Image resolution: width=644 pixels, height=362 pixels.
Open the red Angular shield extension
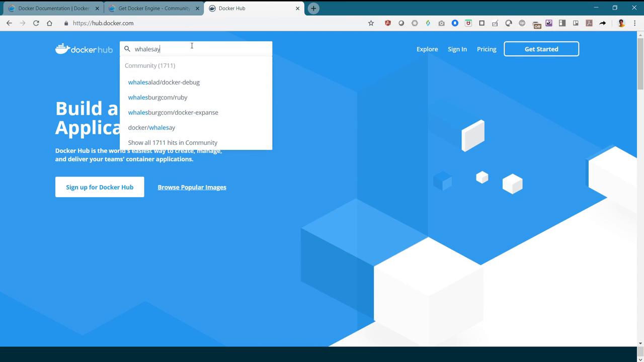click(388, 23)
